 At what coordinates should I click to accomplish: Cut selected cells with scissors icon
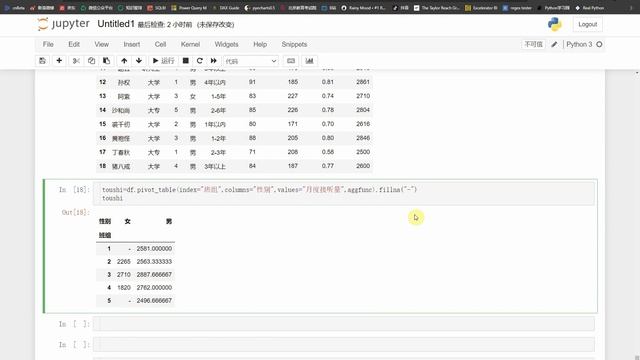click(x=76, y=61)
